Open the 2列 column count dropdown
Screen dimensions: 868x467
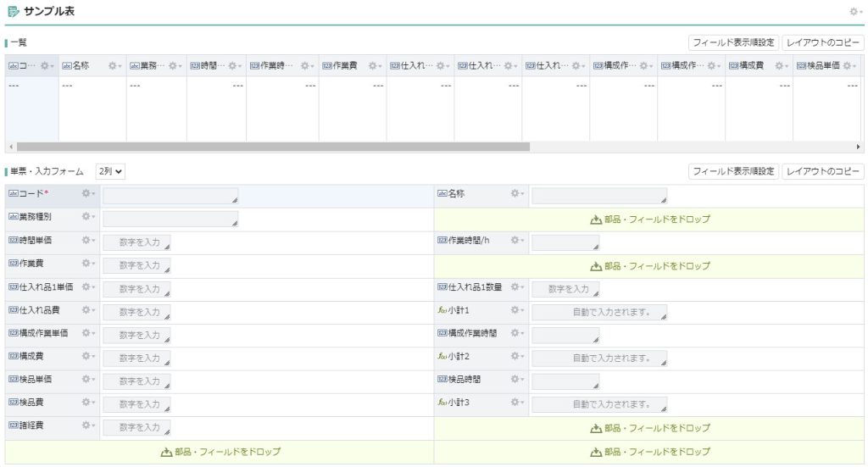pos(111,171)
